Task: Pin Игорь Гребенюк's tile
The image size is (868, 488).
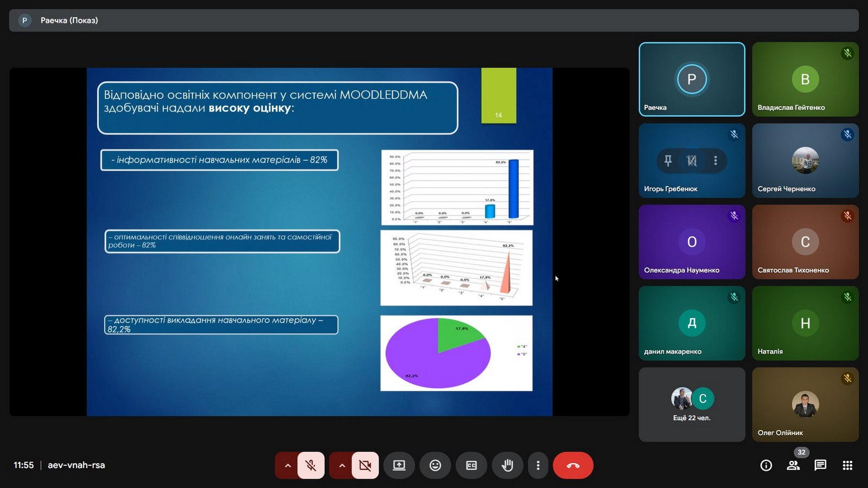Action: pos(668,160)
